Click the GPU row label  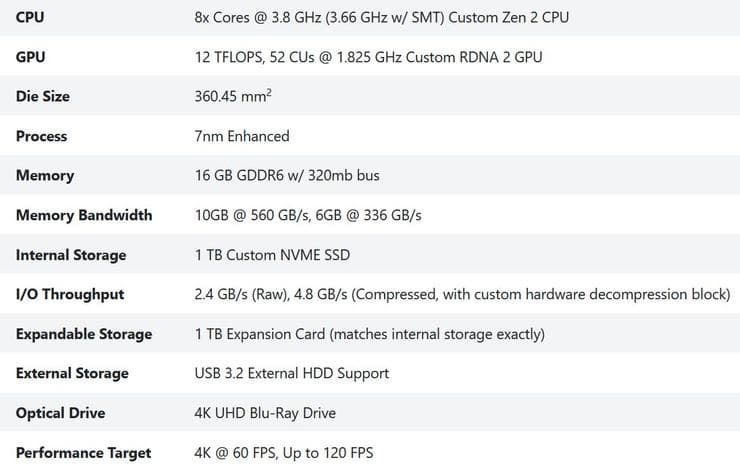pyautogui.click(x=30, y=57)
